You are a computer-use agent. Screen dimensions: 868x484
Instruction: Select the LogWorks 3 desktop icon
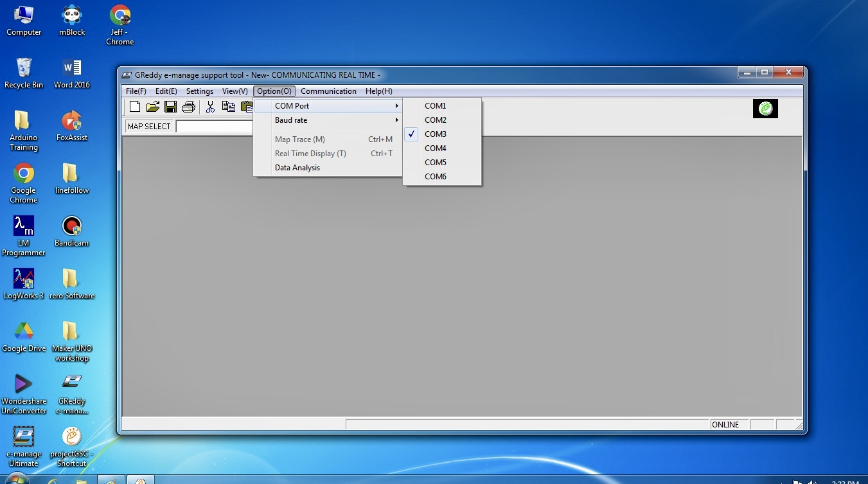point(24,283)
